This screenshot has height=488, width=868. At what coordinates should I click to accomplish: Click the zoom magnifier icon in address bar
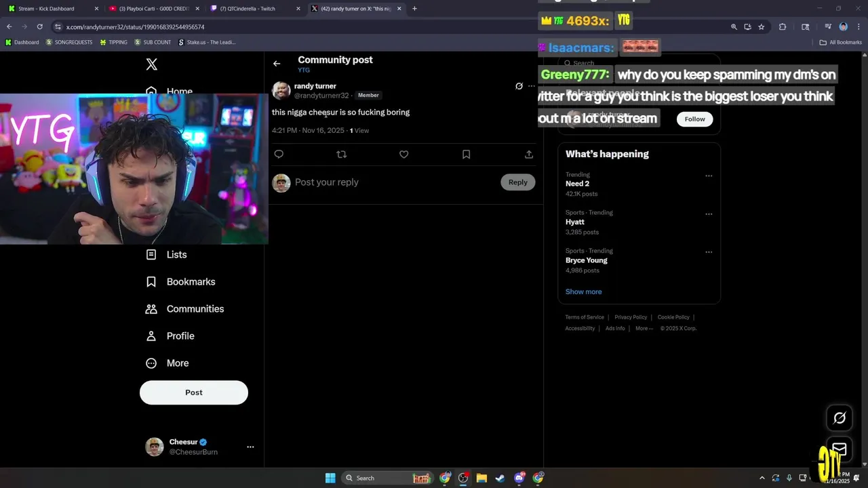tap(734, 27)
